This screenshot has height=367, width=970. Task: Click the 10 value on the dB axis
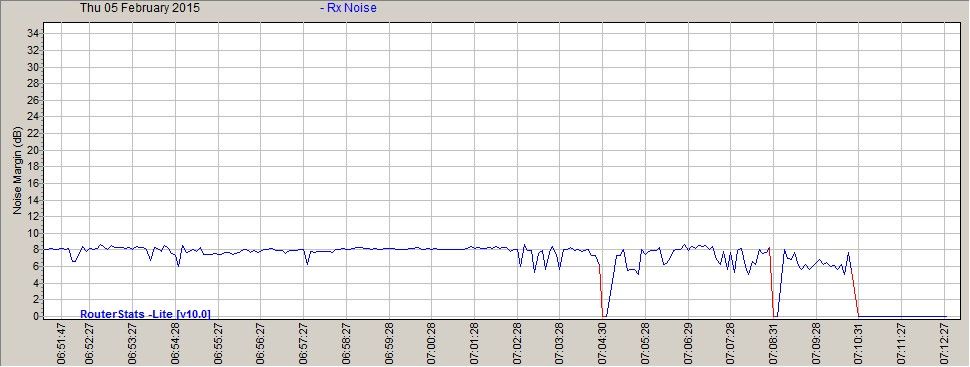tap(33, 233)
